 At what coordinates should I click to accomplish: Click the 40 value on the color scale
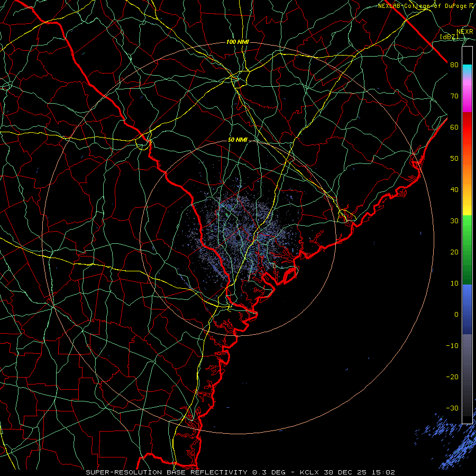pyautogui.click(x=454, y=190)
